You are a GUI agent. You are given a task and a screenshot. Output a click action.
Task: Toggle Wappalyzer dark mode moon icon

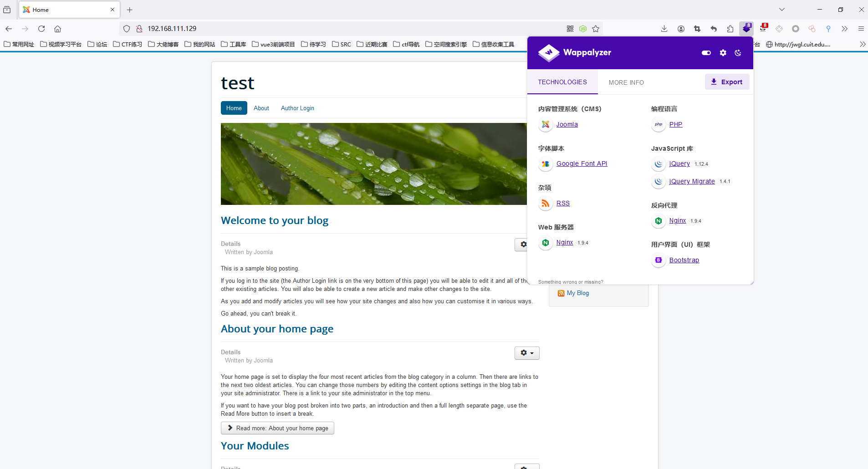pyautogui.click(x=738, y=53)
